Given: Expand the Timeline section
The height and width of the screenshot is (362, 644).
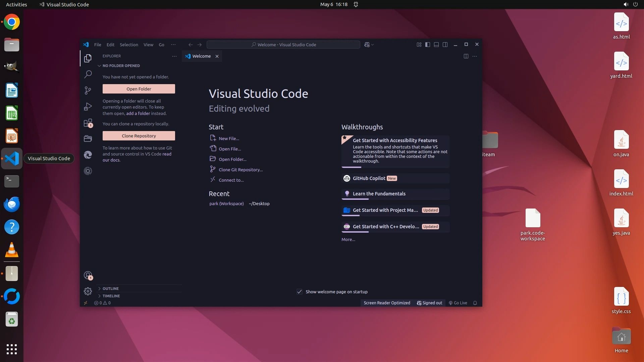Looking at the screenshot, I should click(111, 296).
